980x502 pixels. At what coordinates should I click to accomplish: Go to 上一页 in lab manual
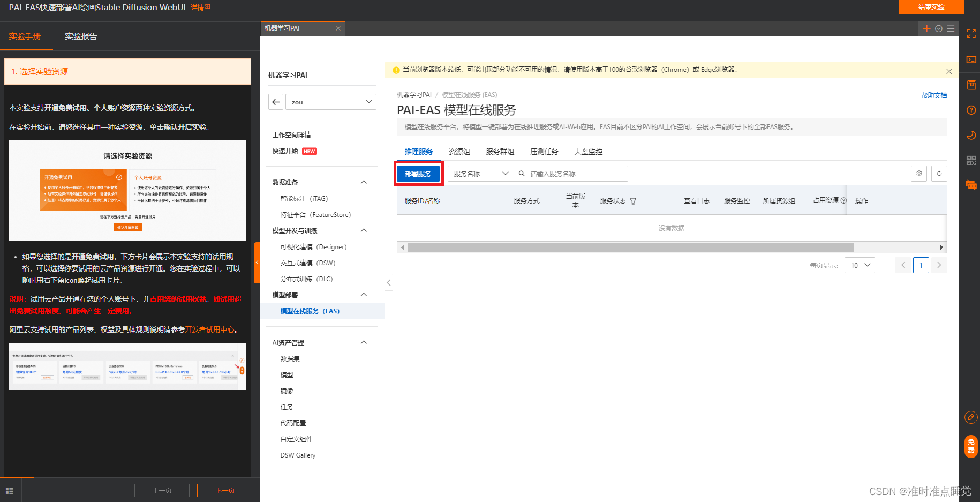pyautogui.click(x=162, y=490)
